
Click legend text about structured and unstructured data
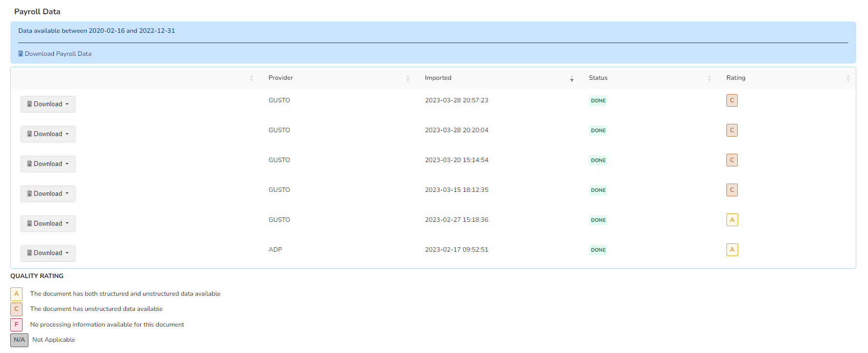(125, 294)
